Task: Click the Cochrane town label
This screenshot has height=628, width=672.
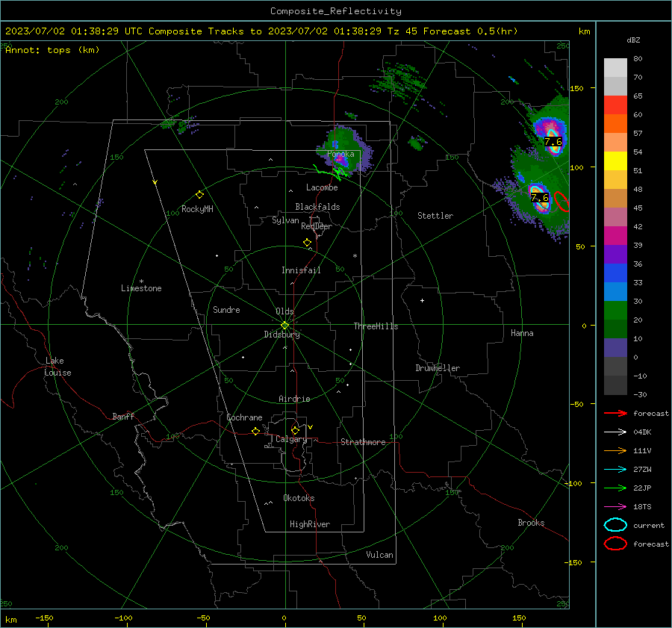Action: click(244, 417)
